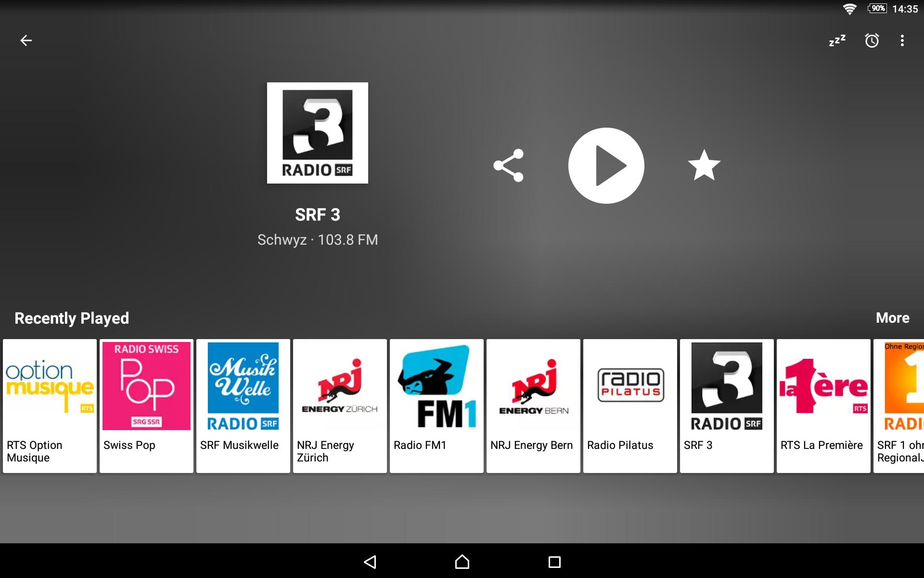The width and height of the screenshot is (924, 578).
Task: Open the three-dot overflow menu
Action: (902, 40)
